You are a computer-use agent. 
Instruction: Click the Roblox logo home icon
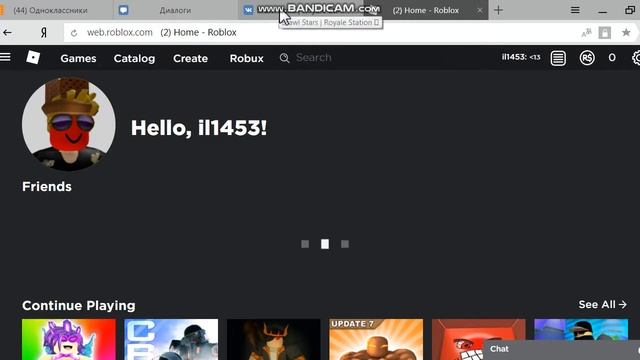33,58
